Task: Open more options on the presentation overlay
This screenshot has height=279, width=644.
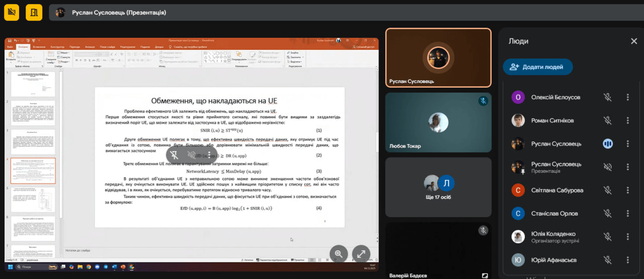Action: pos(209,155)
